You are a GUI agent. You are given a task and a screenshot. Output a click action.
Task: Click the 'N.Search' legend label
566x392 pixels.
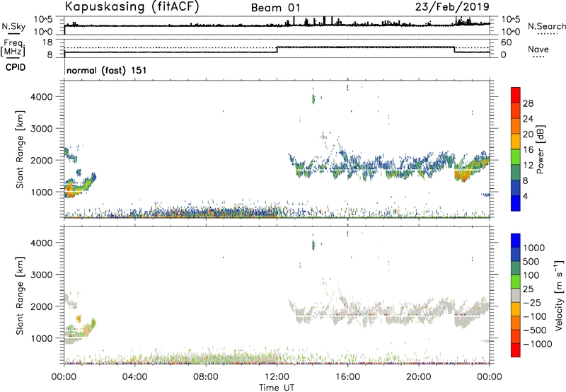(x=546, y=26)
